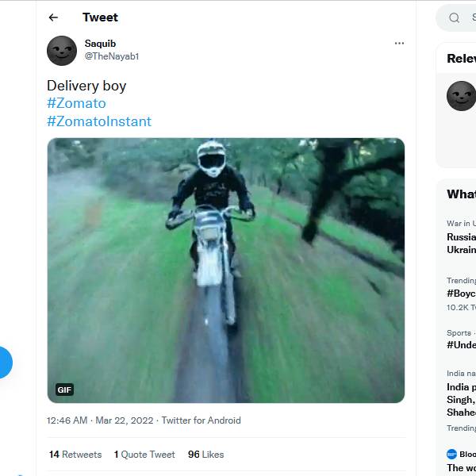
Task: View the 96 Likes list
Action: 205,455
